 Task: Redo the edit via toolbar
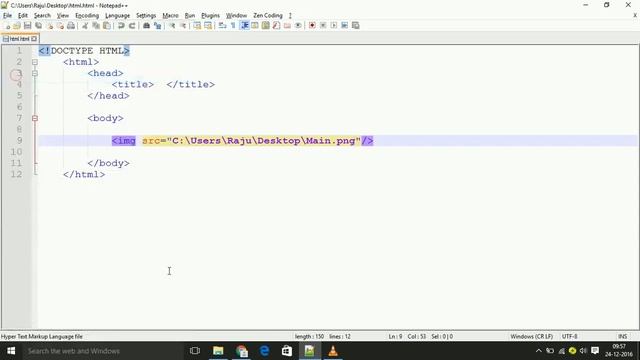[132, 25]
